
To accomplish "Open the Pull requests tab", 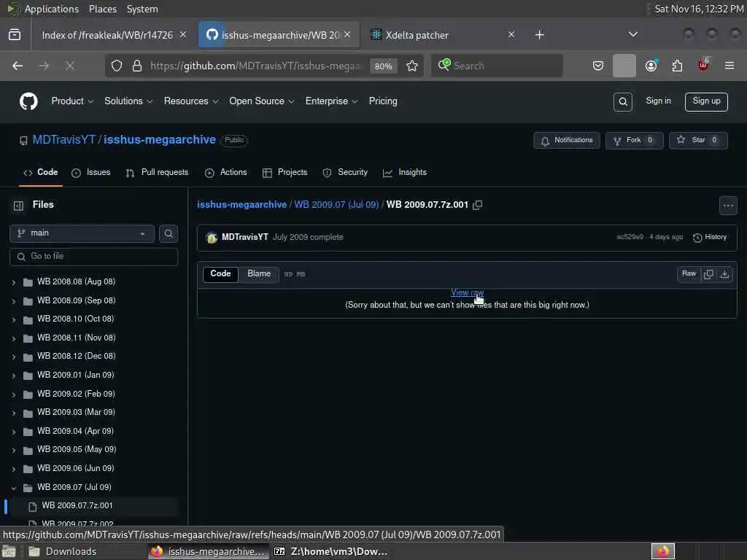I will (158, 172).
